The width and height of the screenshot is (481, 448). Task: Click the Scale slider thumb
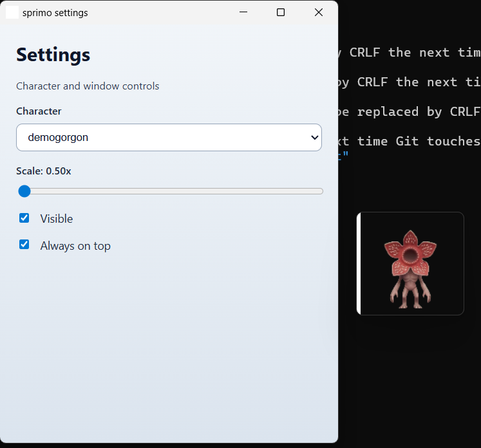24,191
